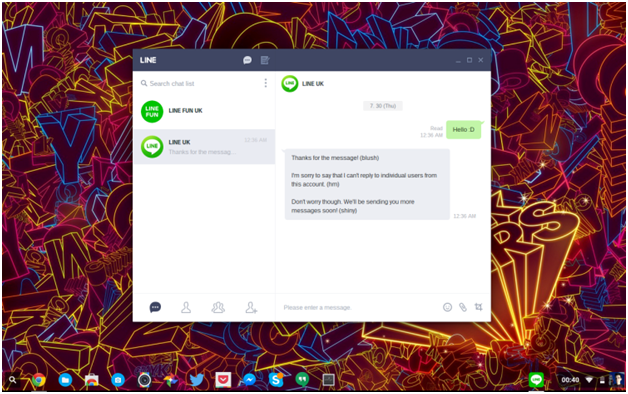Click LINE UK profile icon in chat header
628x394 pixels.
[x=290, y=83]
